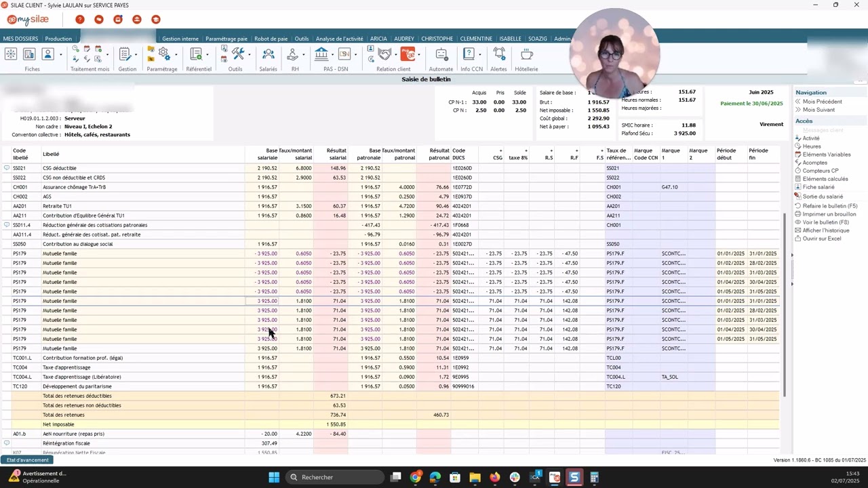The width and height of the screenshot is (868, 488).
Task: Expand the Gestion dropdown arrow
Action: click(136, 55)
